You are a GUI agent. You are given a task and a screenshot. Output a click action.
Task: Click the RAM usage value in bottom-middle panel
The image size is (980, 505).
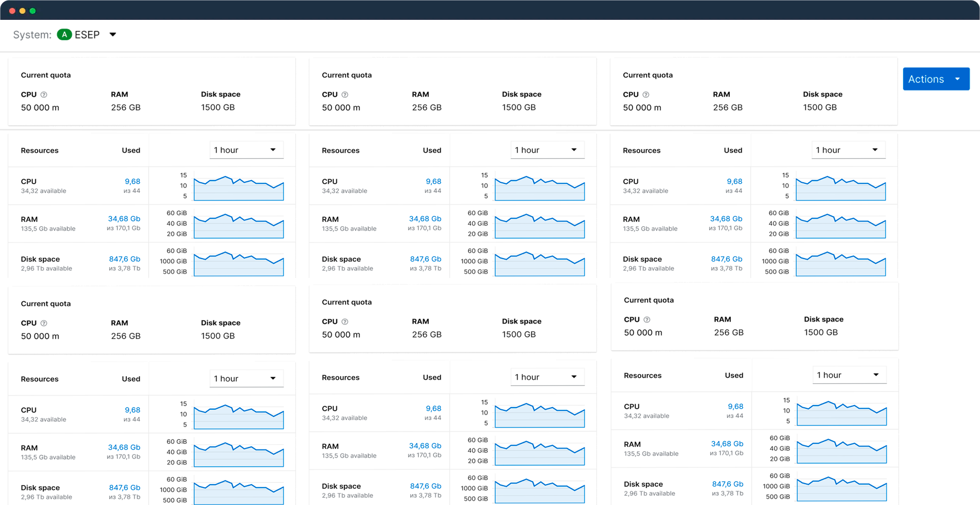(x=425, y=445)
